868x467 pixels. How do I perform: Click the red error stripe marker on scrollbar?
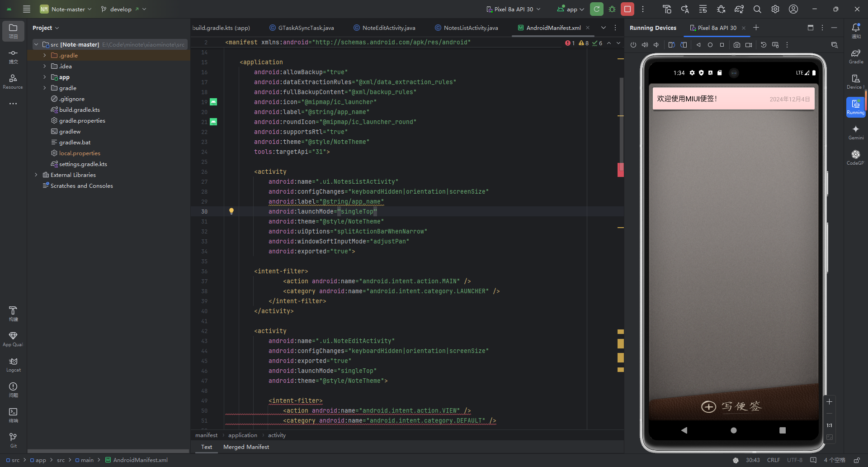tap(621, 170)
